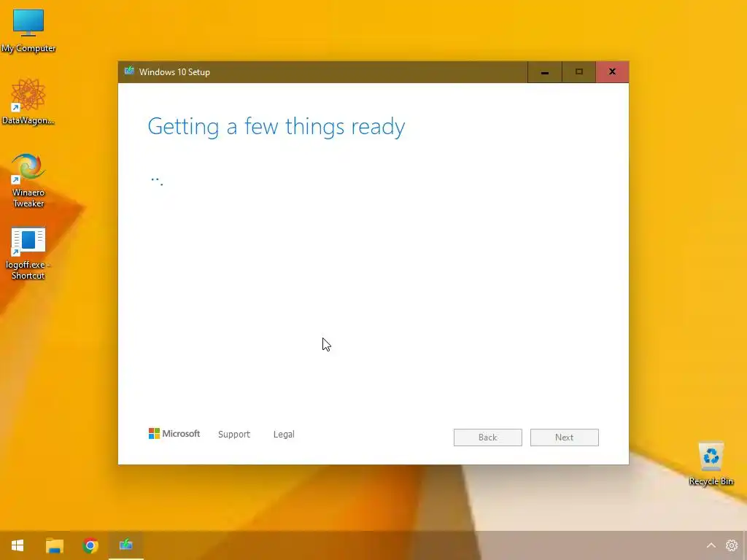Click the 'Getting a few things ready' heading

point(276,127)
